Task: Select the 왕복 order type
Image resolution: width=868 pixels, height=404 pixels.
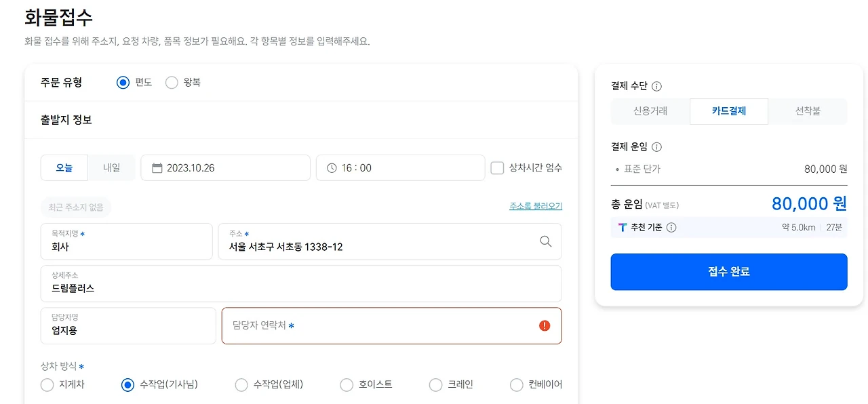Action: tap(172, 83)
